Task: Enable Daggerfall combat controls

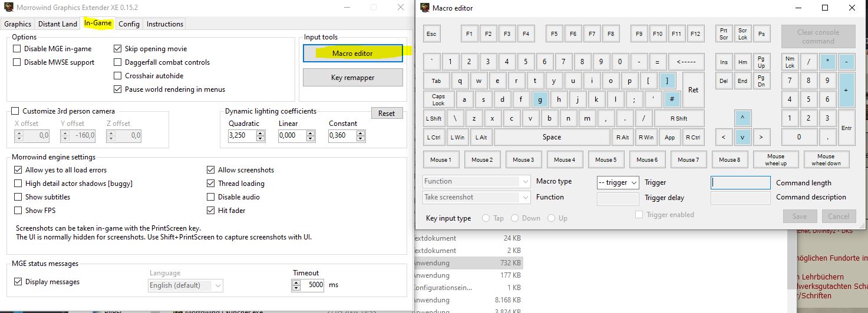Action: [x=118, y=62]
